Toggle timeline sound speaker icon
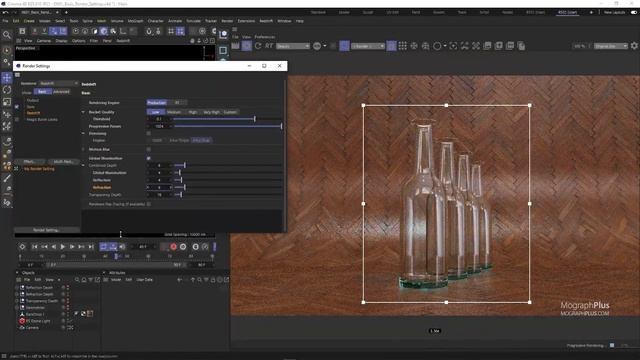This screenshot has width=640, height=360. click(122, 247)
